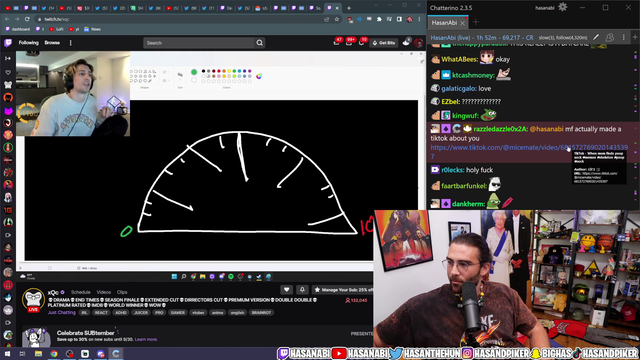Open the Videos tab on xQc channel
The height and width of the screenshot is (360, 640).
103,292
